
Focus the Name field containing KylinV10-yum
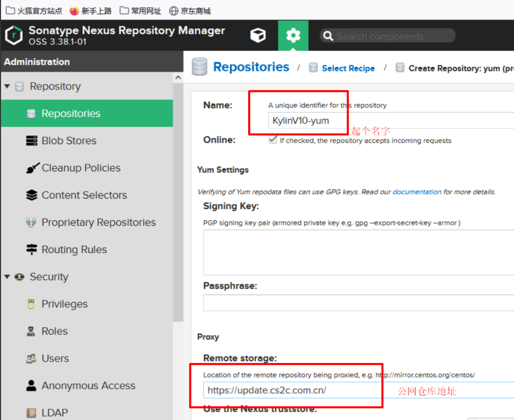(391, 120)
